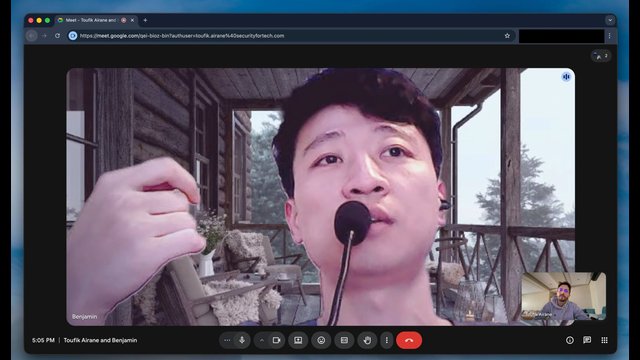Click the present screen icon
640x360 pixels.
(x=298, y=340)
